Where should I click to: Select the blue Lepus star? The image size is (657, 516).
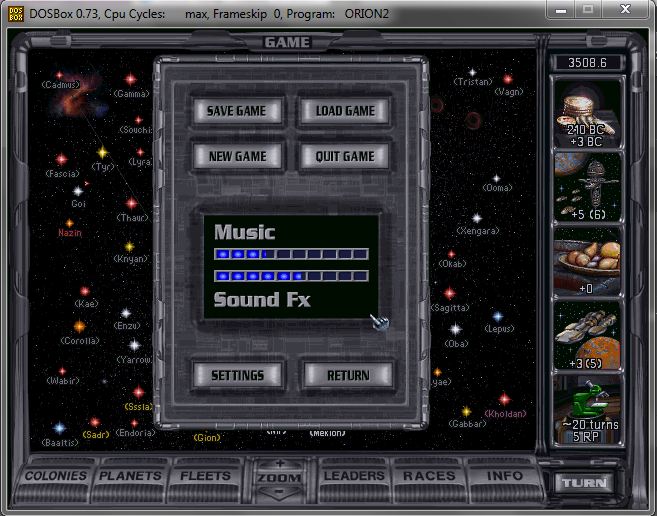[498, 316]
